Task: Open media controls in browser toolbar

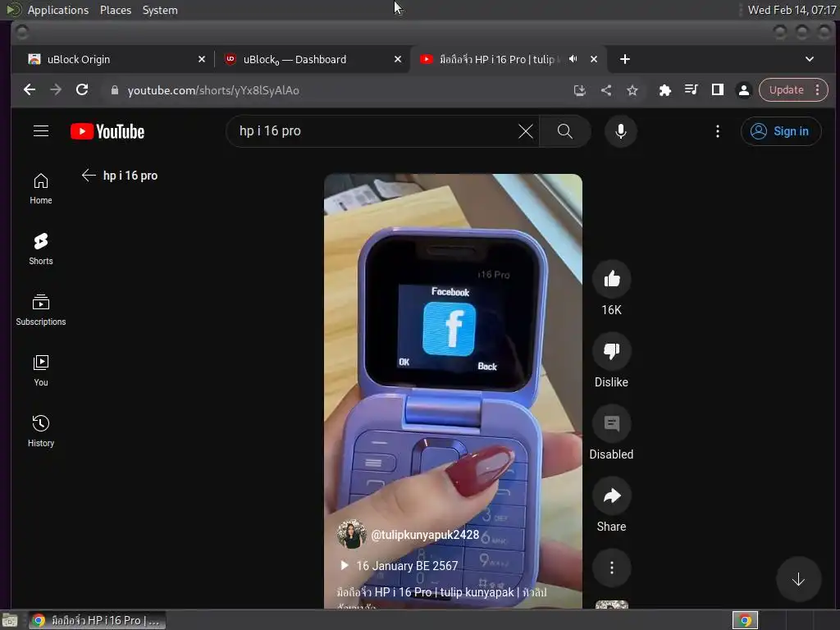Action: pyautogui.click(x=691, y=90)
